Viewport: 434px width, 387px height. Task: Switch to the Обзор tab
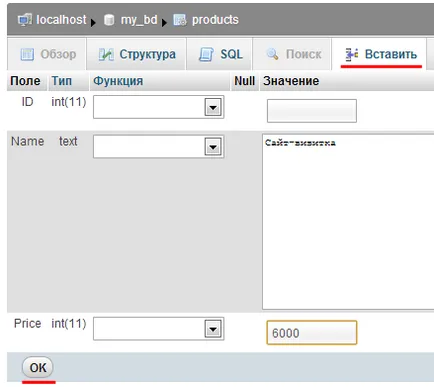(47, 54)
